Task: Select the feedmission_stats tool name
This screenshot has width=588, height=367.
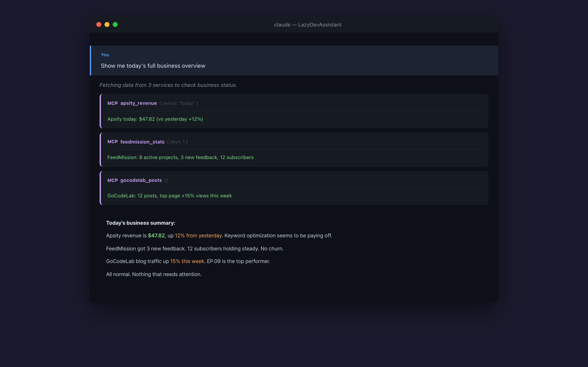Action: click(142, 142)
